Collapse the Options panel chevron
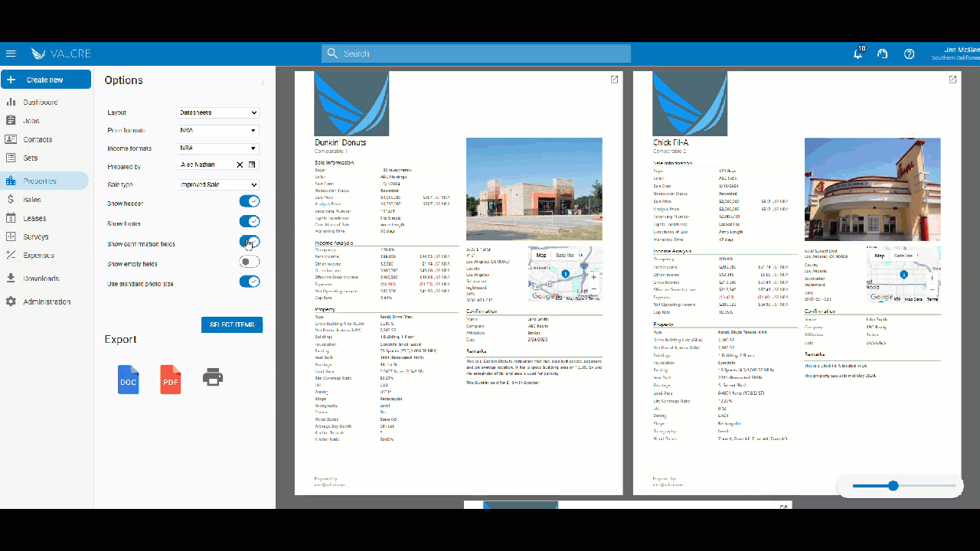 pos(263,83)
